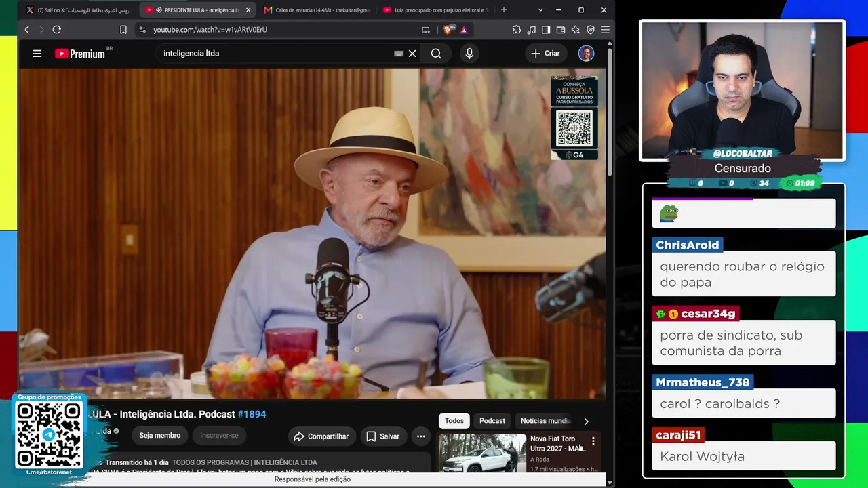This screenshot has height=488, width=868.
Task: Click the cast/install icon in the address bar
Action: pos(426,30)
